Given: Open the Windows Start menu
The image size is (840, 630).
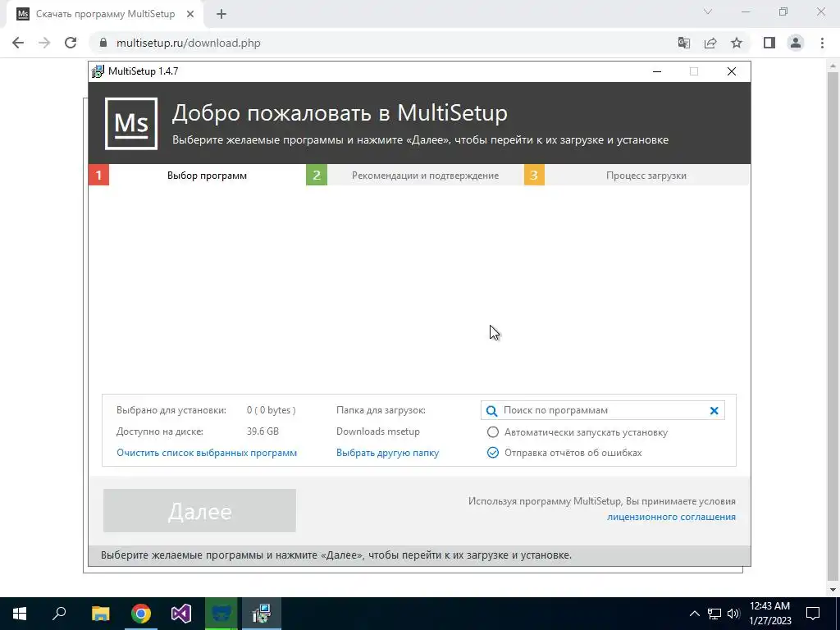Looking at the screenshot, I should coord(20,614).
